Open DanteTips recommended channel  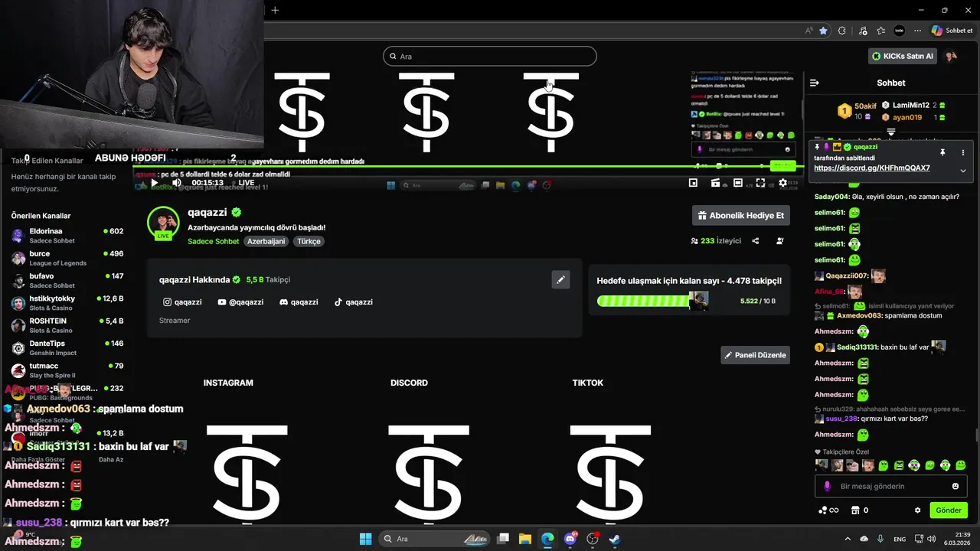click(x=67, y=348)
